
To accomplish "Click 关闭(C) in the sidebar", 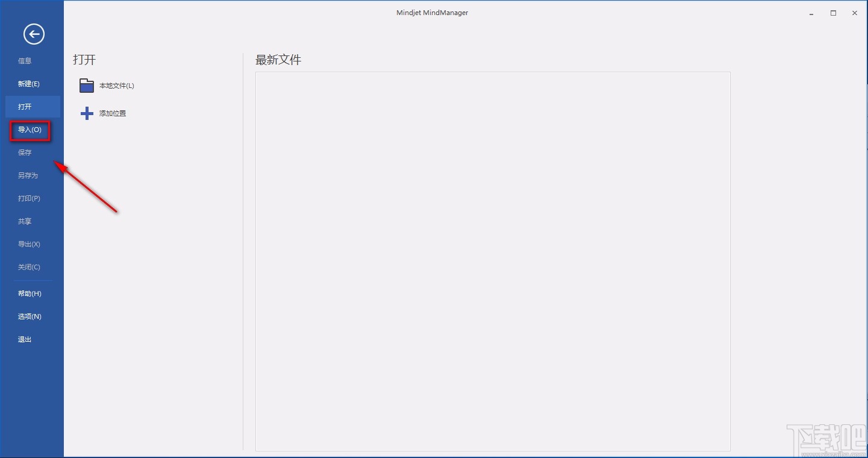I will click(x=29, y=267).
